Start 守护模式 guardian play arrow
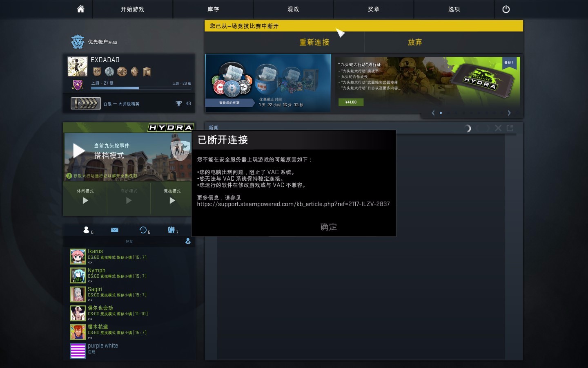The height and width of the screenshot is (368, 588). click(129, 200)
